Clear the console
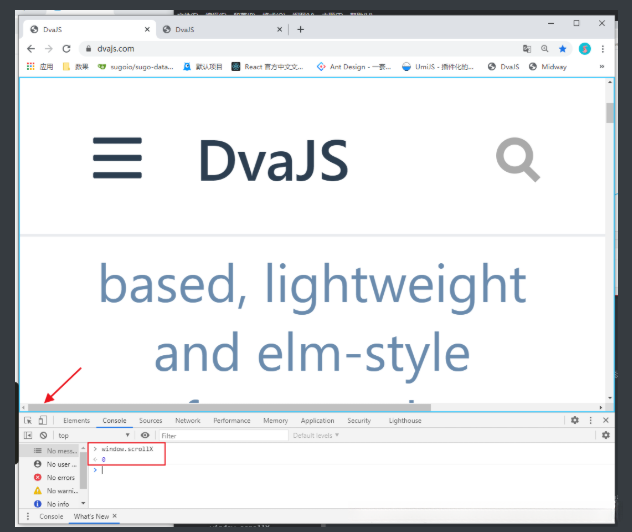The height and width of the screenshot is (532, 632). point(43,435)
